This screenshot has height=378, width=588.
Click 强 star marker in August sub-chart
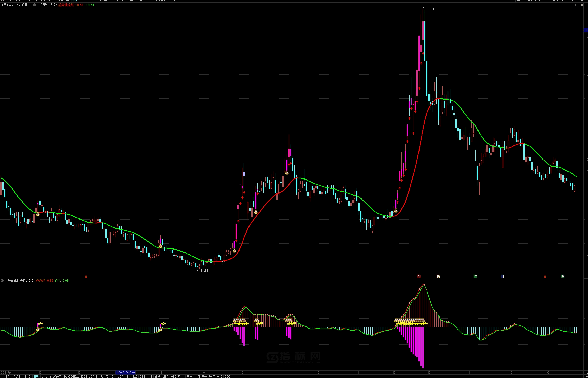163,324
